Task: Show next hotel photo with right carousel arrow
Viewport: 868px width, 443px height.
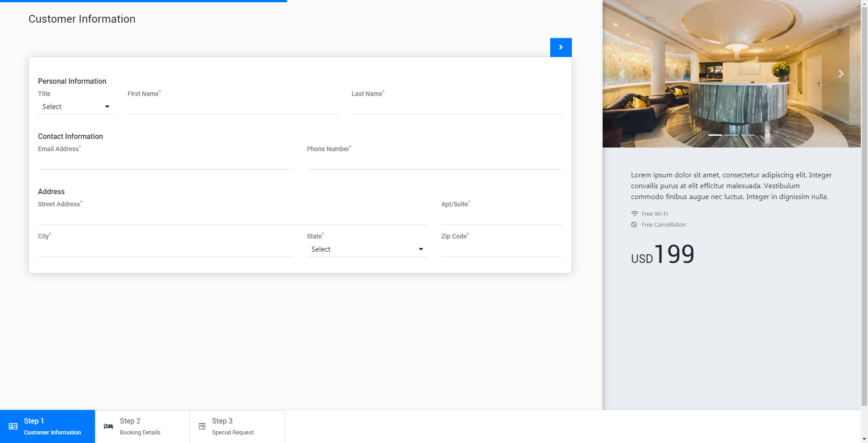Action: [x=841, y=74]
